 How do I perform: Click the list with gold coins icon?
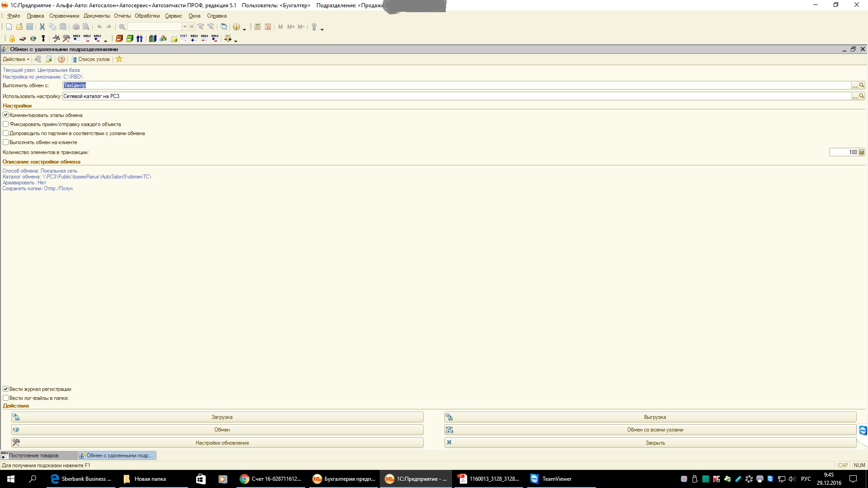click(x=174, y=39)
